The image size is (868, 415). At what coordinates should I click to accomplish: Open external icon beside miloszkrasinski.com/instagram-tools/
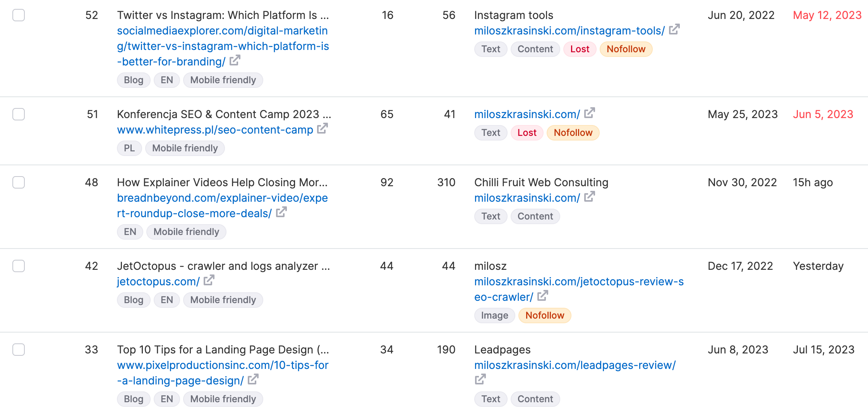[674, 29]
